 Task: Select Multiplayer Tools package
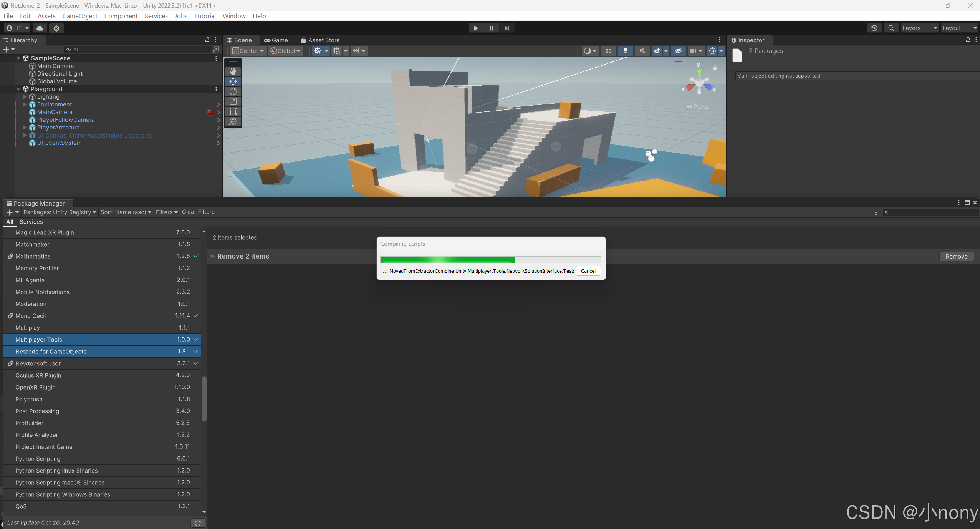[x=102, y=340]
